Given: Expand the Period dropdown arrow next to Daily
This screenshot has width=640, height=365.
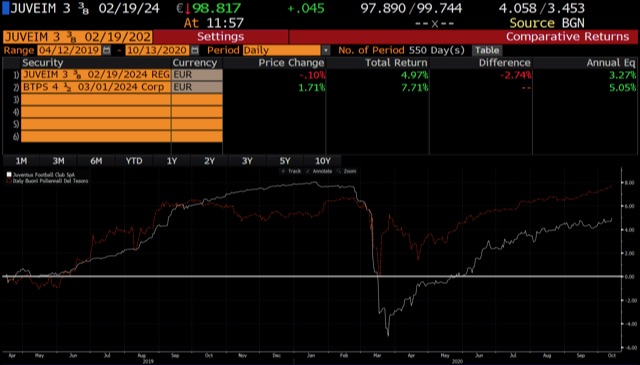Looking at the screenshot, I should [326, 50].
